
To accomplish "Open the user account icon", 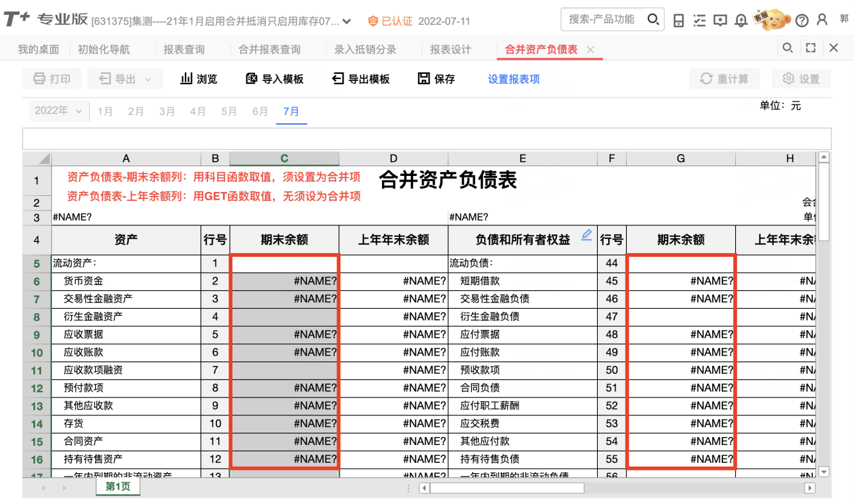I will click(x=822, y=20).
